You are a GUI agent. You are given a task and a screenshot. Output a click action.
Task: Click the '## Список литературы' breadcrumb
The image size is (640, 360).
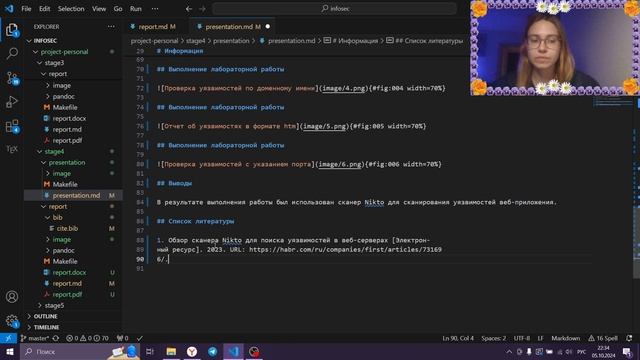pos(424,41)
